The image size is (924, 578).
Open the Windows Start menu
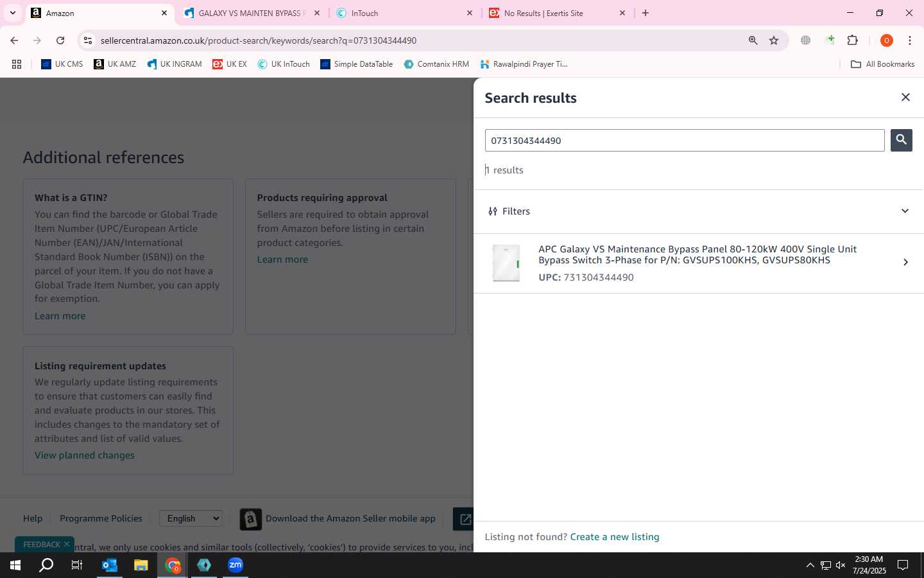click(x=15, y=565)
